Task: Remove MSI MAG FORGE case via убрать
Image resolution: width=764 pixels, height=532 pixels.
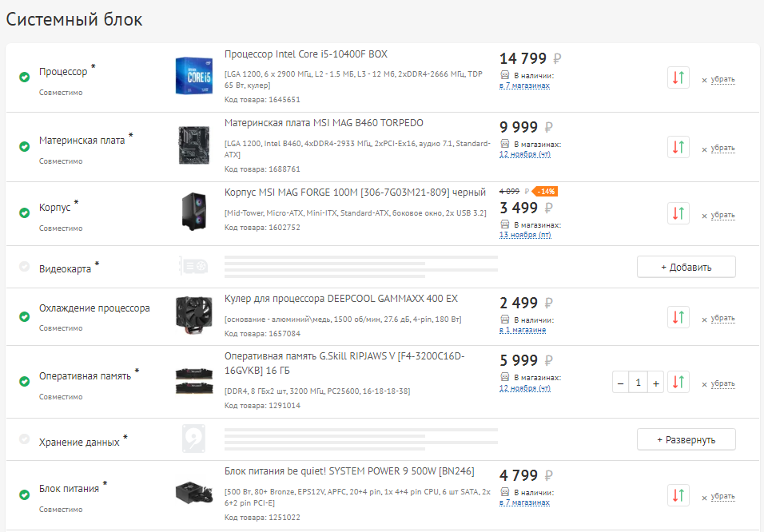Action: pyautogui.click(x=722, y=215)
